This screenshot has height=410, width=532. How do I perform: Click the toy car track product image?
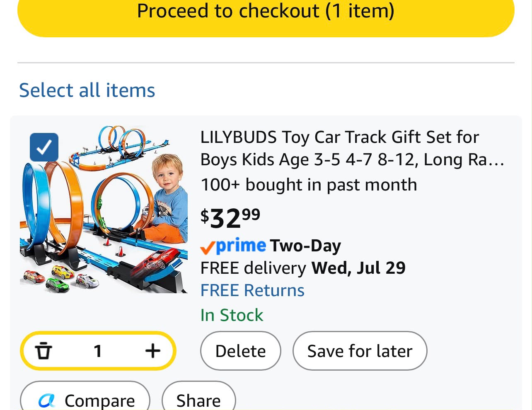click(x=104, y=210)
